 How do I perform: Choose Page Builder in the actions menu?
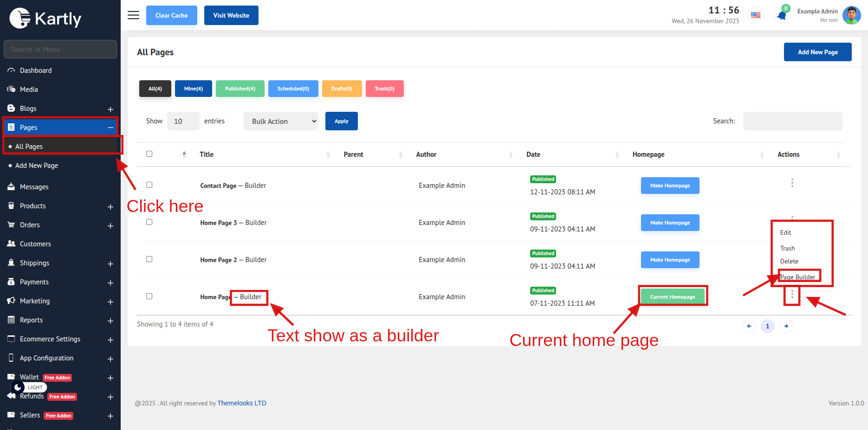[x=797, y=277]
